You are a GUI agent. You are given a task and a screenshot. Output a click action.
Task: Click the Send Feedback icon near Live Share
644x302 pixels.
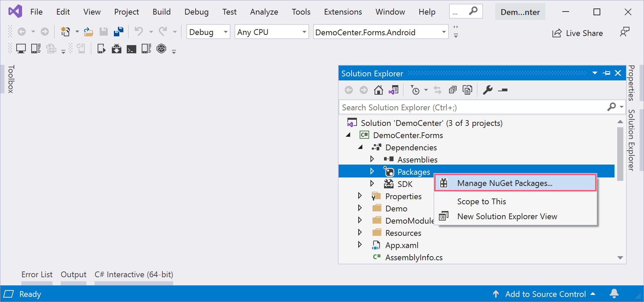click(x=624, y=33)
